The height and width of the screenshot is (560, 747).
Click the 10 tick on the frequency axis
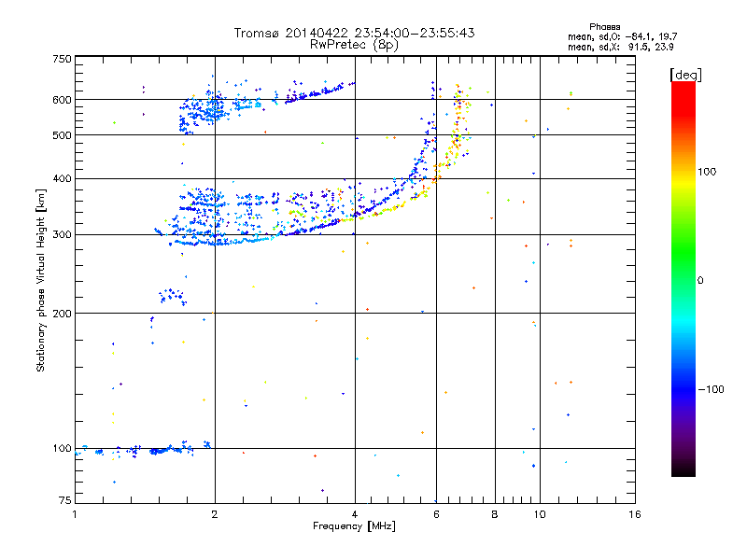(x=540, y=514)
